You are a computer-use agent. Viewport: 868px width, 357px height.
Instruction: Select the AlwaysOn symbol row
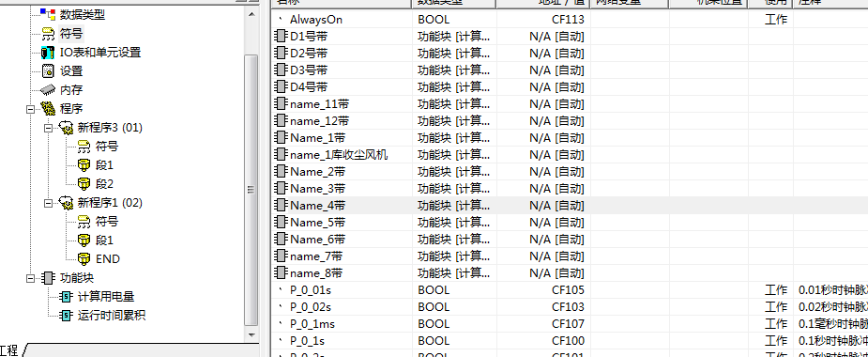[x=570, y=20]
